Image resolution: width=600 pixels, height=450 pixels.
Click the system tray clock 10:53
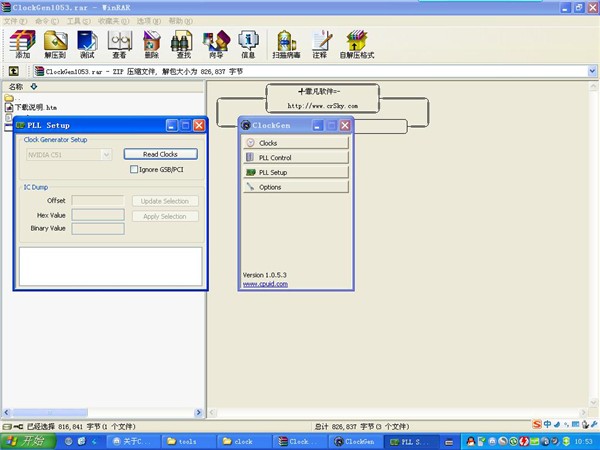click(584, 442)
